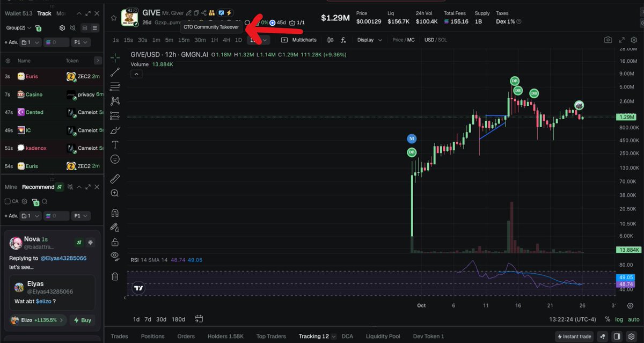Select the forecasting/position tool in chart toolbar
Viewport: 644px width, 343px height.
point(115,116)
